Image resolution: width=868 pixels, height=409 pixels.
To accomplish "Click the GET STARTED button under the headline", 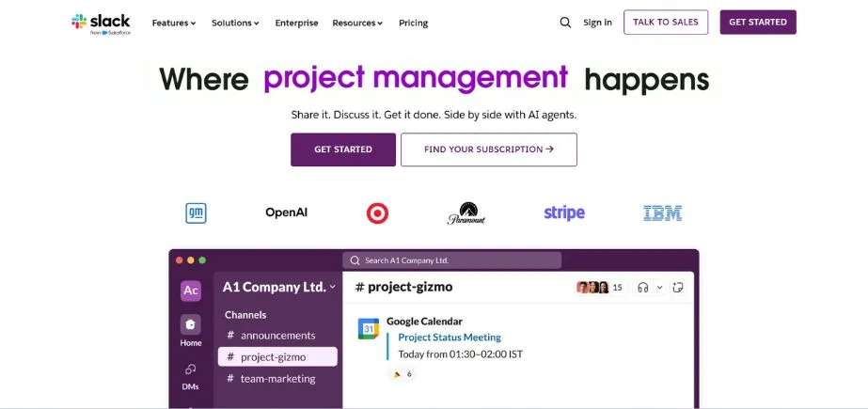I will click(x=343, y=149).
